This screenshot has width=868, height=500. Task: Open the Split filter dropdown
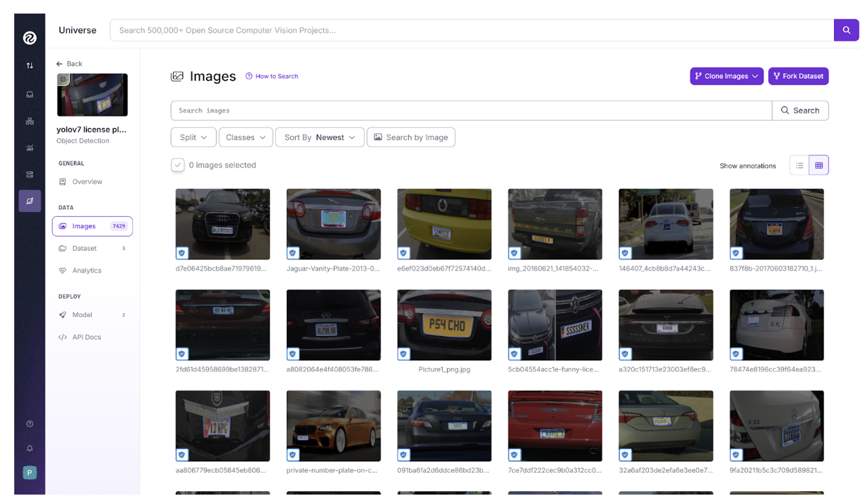click(193, 137)
